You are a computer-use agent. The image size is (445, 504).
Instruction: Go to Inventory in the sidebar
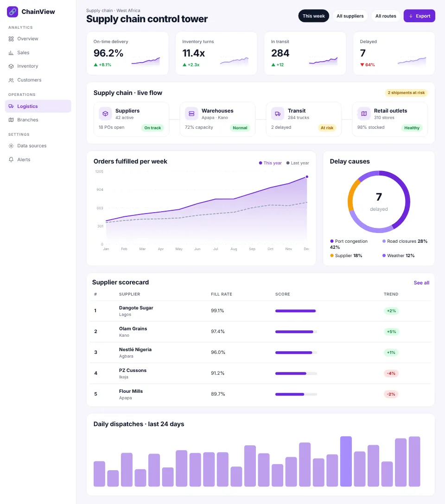[38, 66]
